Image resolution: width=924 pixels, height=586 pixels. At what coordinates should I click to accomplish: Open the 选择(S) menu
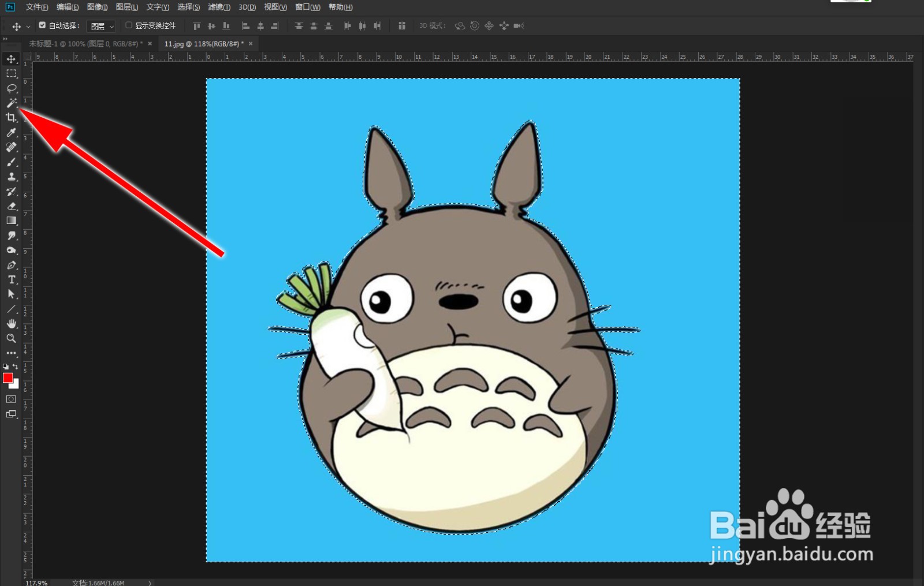188,7
